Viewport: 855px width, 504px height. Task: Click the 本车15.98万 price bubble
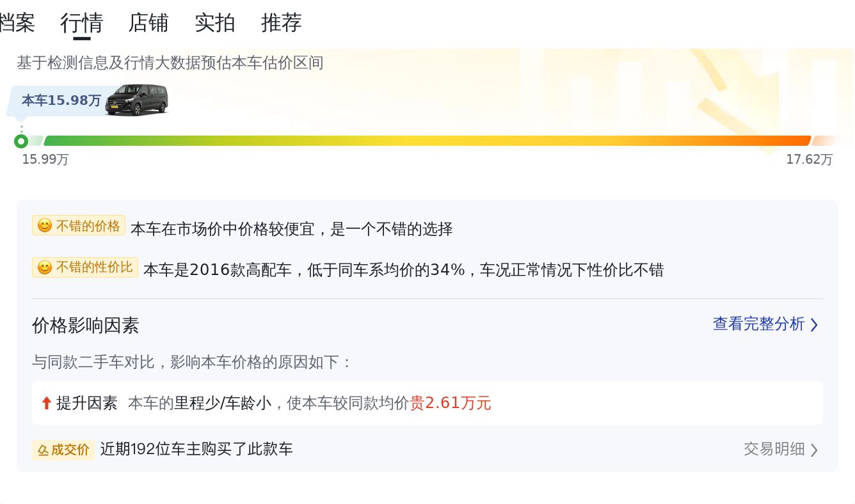61,100
